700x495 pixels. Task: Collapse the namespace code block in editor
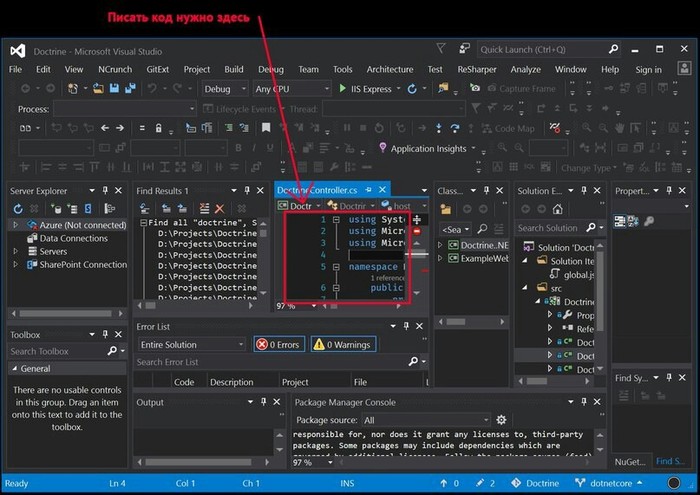[x=337, y=267]
